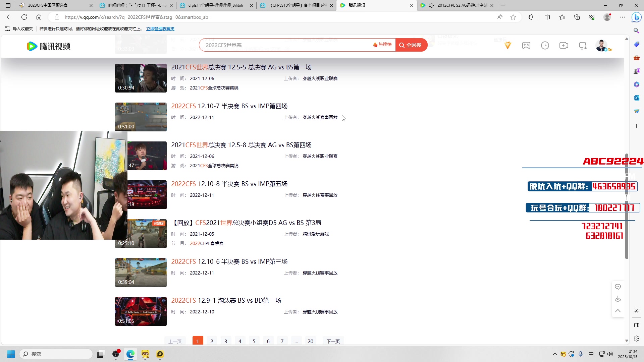This screenshot has width=644, height=362.
Task: Go to page 2 of results
Action: point(212,341)
